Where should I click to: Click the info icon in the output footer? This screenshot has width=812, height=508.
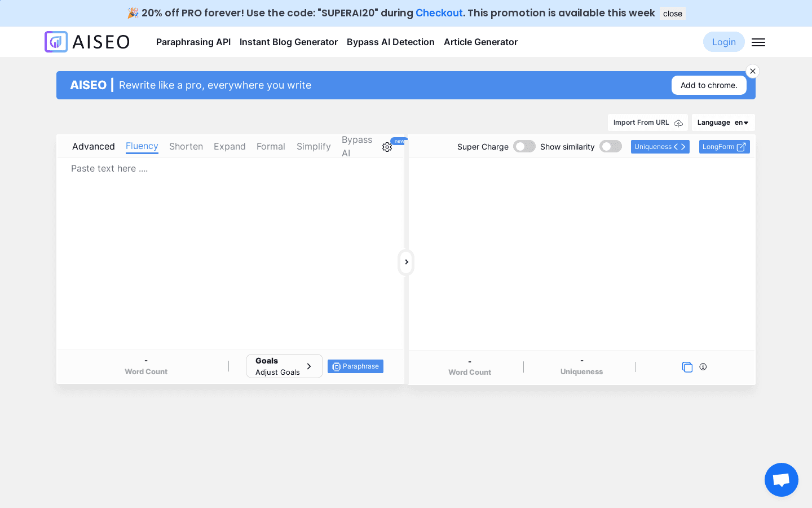[x=703, y=367]
